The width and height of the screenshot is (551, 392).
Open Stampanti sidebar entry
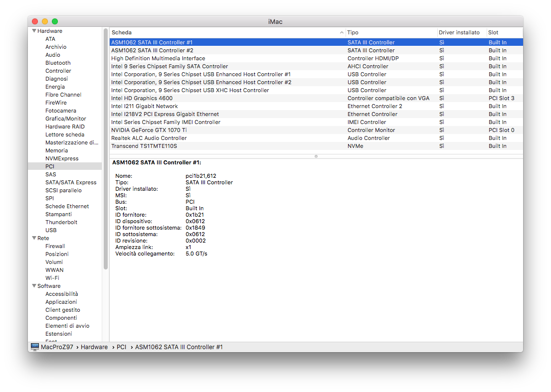coord(58,214)
